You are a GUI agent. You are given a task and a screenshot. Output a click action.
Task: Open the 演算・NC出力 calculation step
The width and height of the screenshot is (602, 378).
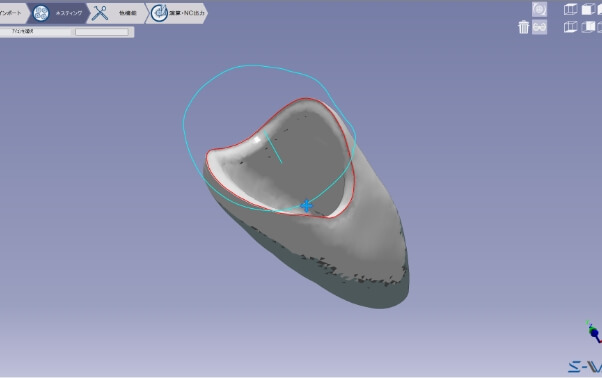[x=177, y=13]
